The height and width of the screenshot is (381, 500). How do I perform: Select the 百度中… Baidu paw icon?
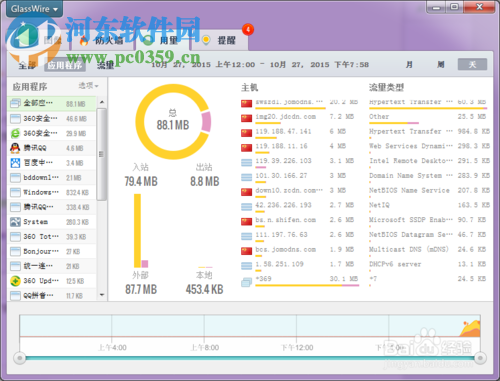click(15, 163)
